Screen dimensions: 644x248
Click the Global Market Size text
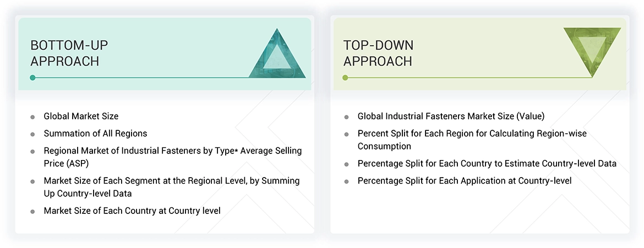tap(81, 117)
